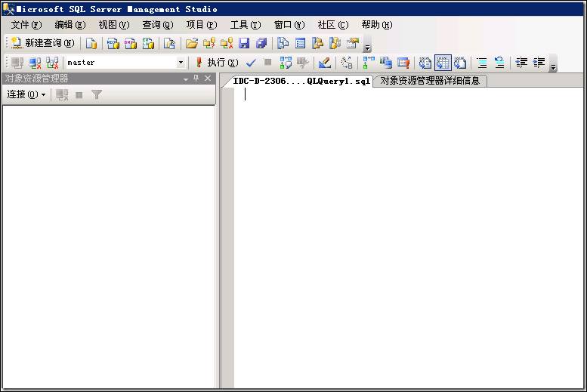587x392 pixels.
Task: Open the Edit (编辑) menu
Action: pos(70,25)
